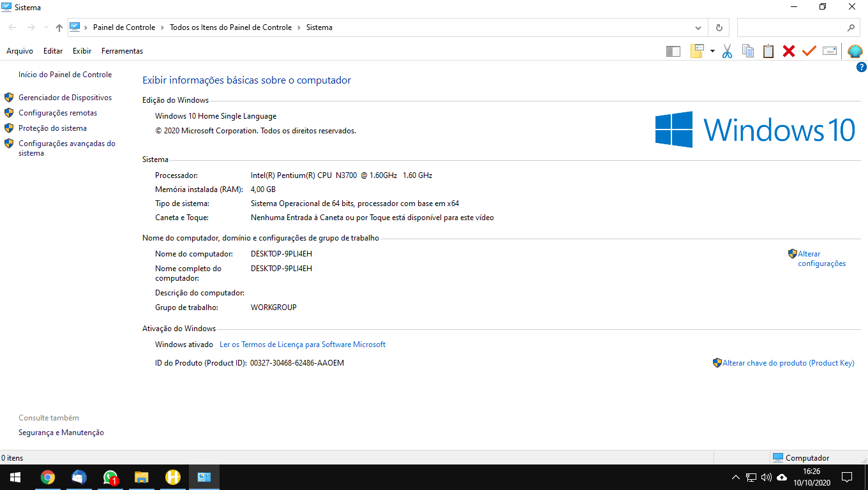Screen dimensions: 868x490
Task: Click the processor value Intel Pentium N3700
Action: pos(341,175)
